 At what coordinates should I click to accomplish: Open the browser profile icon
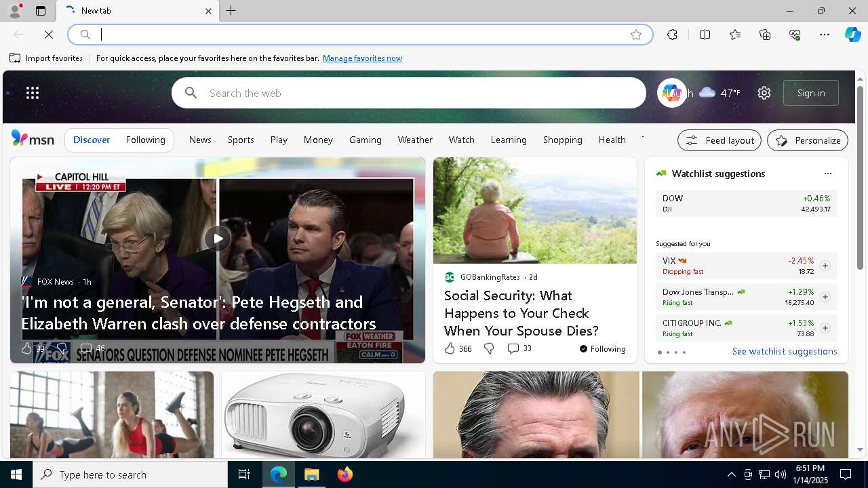point(14,11)
